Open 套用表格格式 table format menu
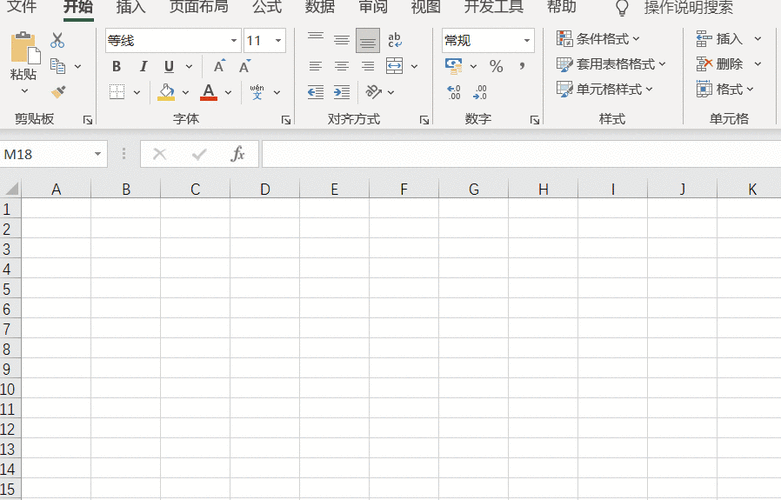 611,64
